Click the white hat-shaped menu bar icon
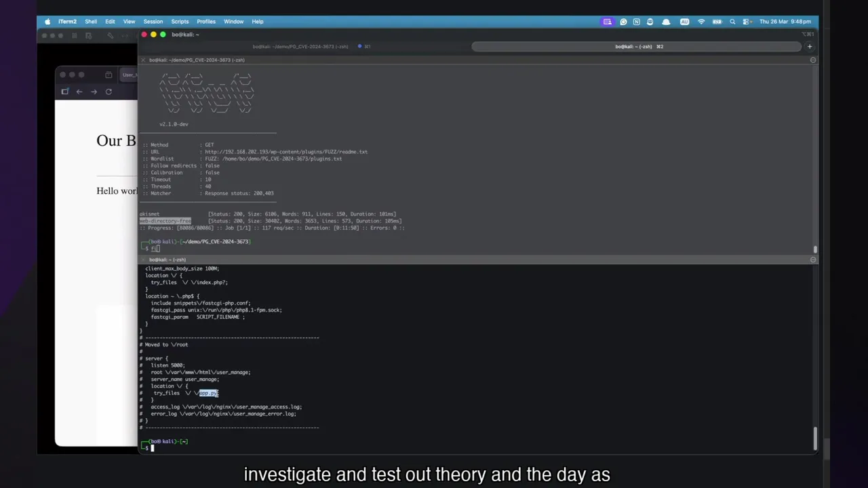The height and width of the screenshot is (488, 868). click(x=666, y=22)
